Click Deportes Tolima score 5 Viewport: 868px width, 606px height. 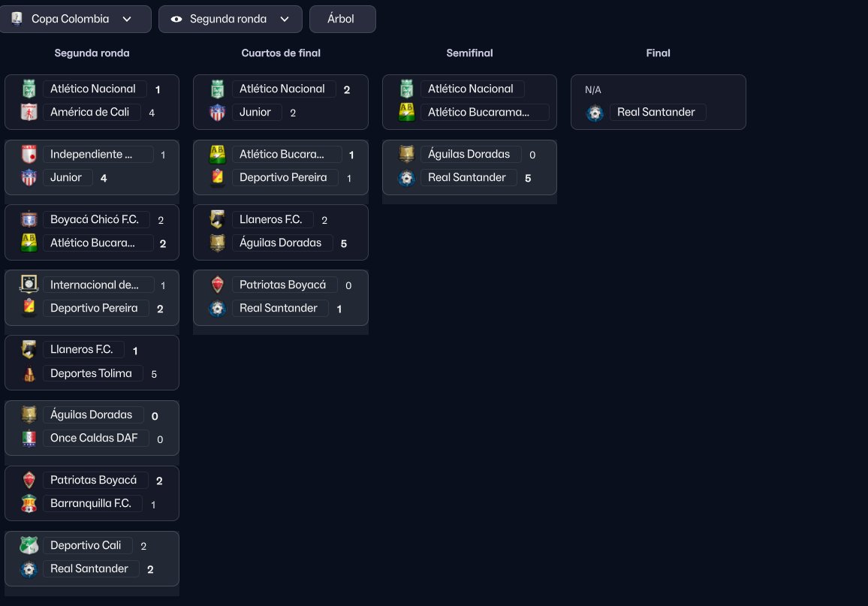click(154, 374)
